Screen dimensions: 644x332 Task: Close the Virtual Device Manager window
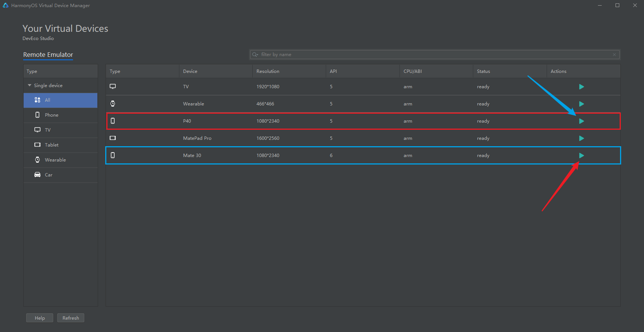click(635, 5)
